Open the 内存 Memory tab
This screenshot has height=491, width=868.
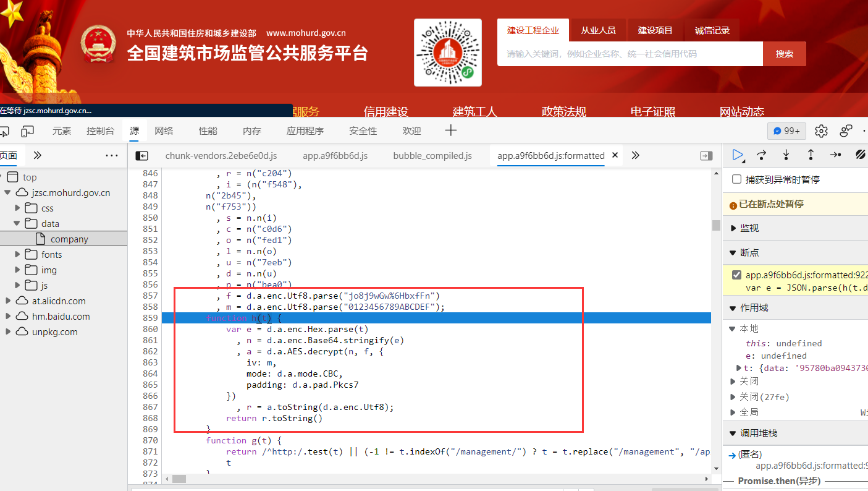(x=252, y=131)
